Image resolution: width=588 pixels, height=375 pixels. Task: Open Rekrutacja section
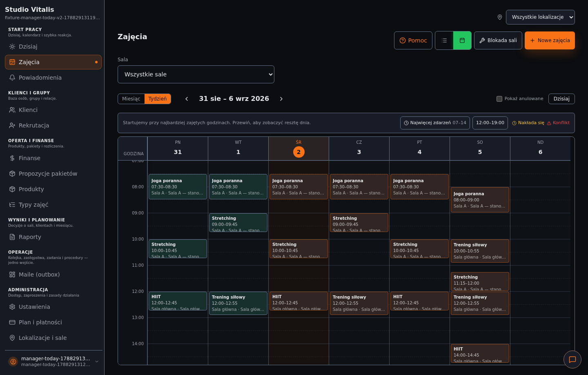click(53, 125)
